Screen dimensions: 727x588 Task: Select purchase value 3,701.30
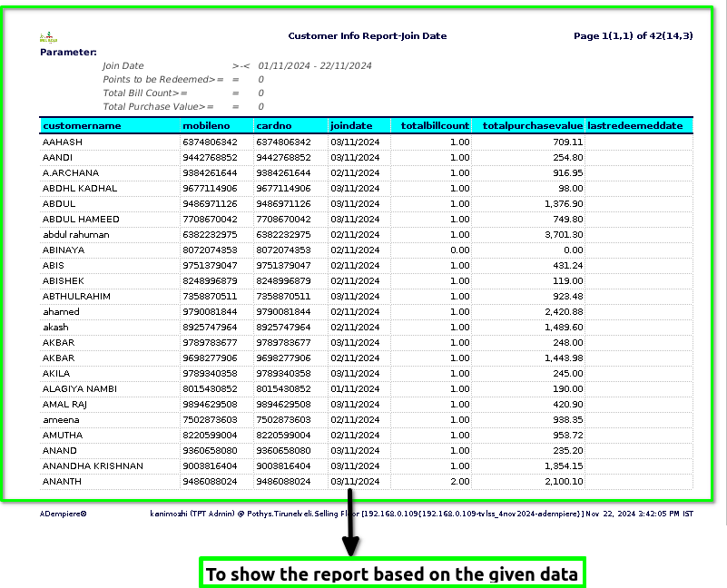pos(564,235)
